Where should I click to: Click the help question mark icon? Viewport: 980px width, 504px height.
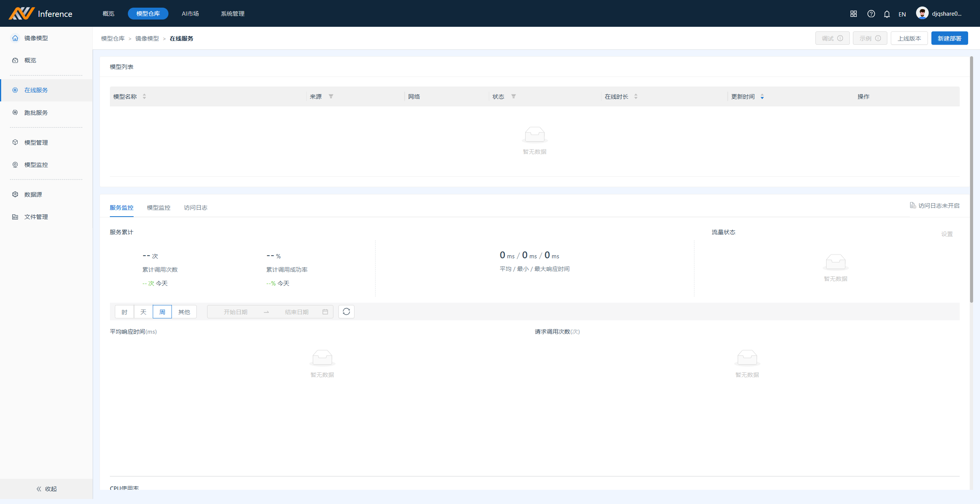[871, 14]
